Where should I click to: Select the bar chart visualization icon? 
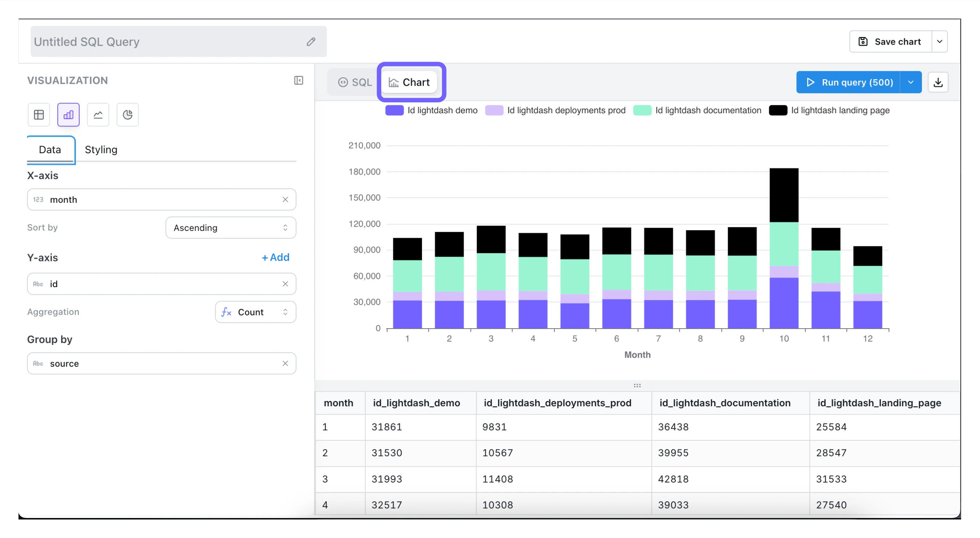[69, 114]
